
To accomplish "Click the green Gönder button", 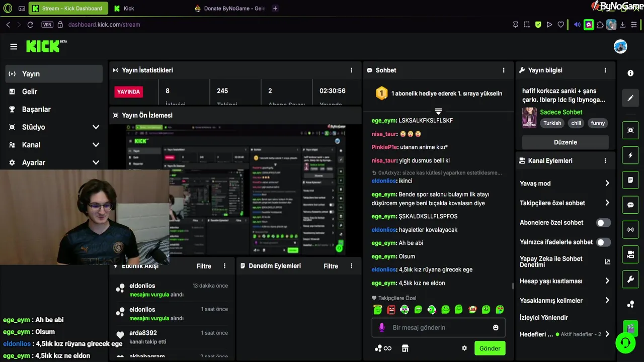I will tap(490, 348).
